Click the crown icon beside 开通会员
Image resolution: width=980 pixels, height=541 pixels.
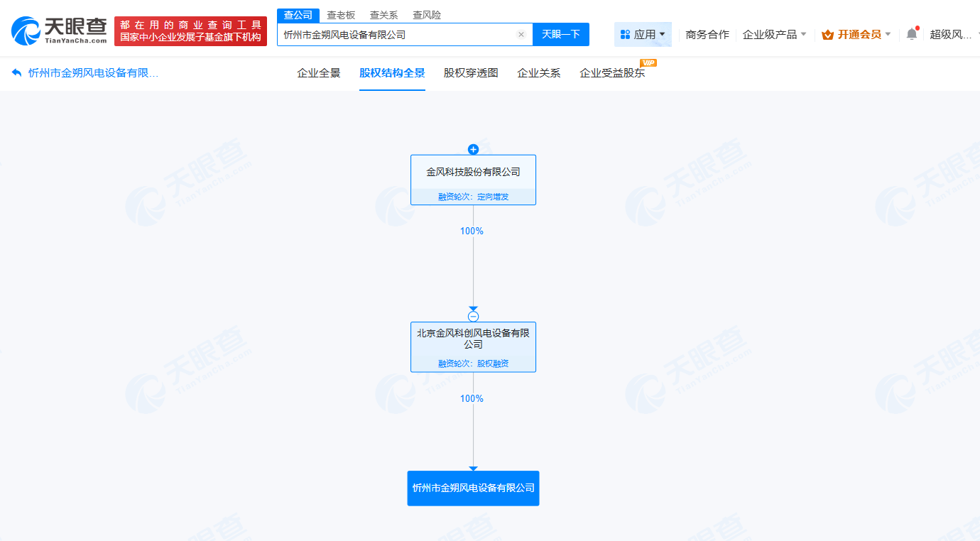pyautogui.click(x=827, y=34)
